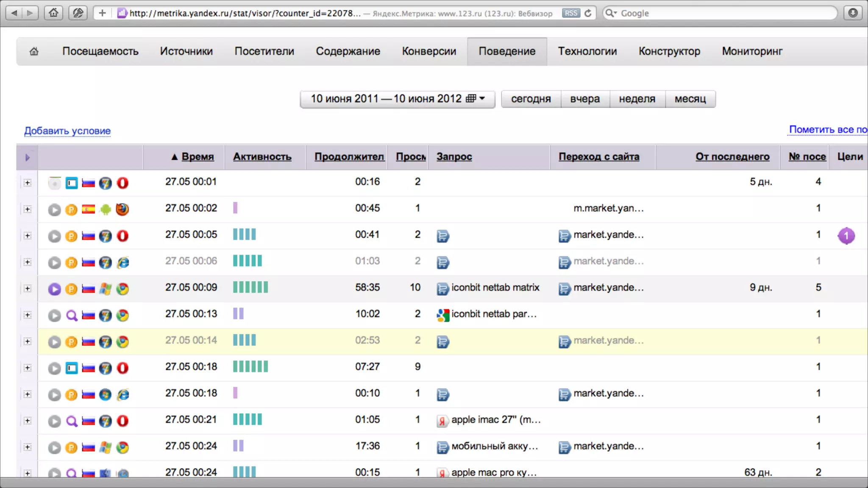
Task: Toggle the table header side arrow
Action: [28, 158]
